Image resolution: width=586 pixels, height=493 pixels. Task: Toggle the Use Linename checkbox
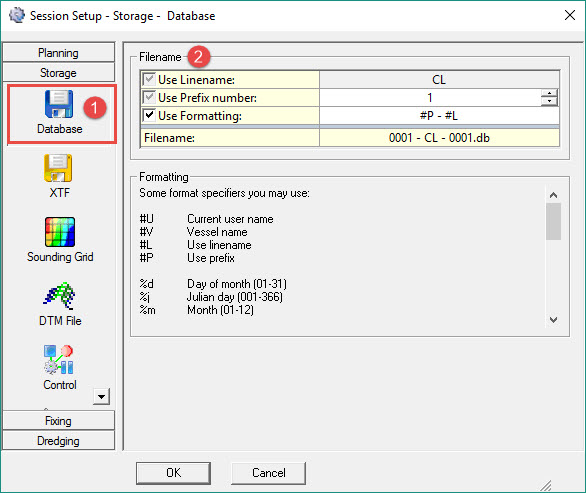(x=149, y=79)
